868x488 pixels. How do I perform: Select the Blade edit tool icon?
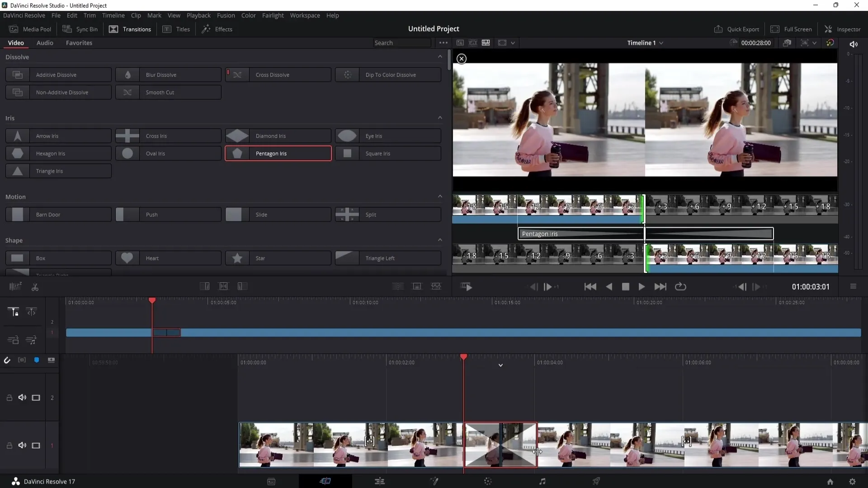click(34, 286)
